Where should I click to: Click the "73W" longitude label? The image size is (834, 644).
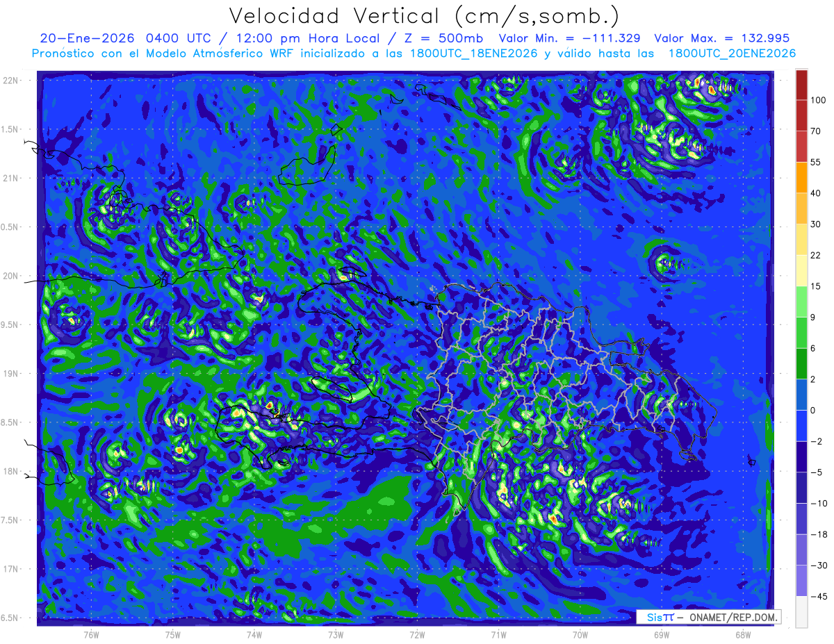336,634
